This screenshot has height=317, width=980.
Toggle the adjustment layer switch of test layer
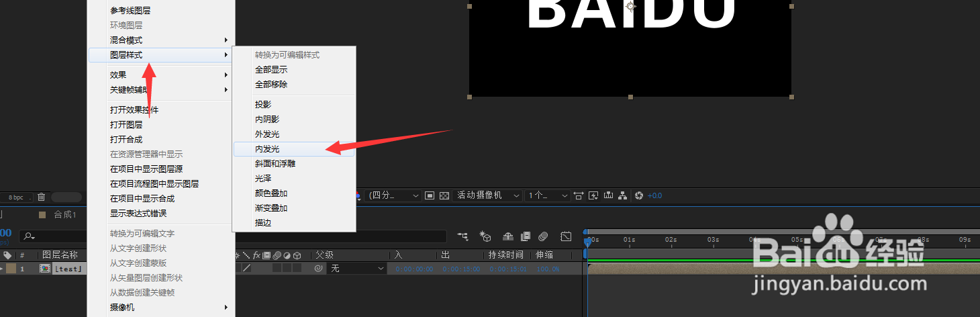pyautogui.click(x=287, y=268)
